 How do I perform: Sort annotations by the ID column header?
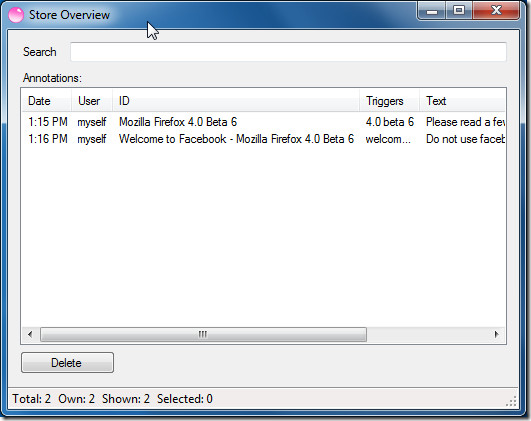[236, 101]
